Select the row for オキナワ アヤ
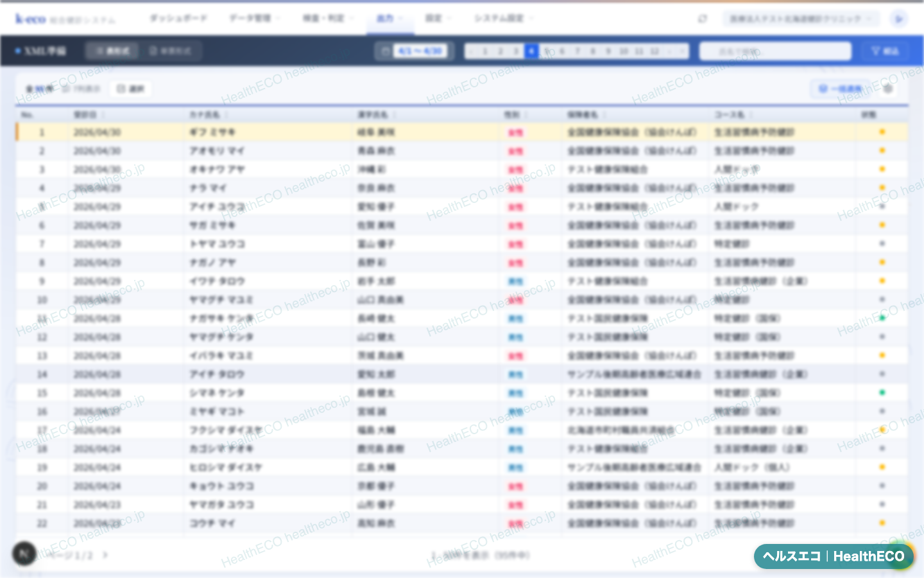This screenshot has height=578, width=924. tap(462, 169)
